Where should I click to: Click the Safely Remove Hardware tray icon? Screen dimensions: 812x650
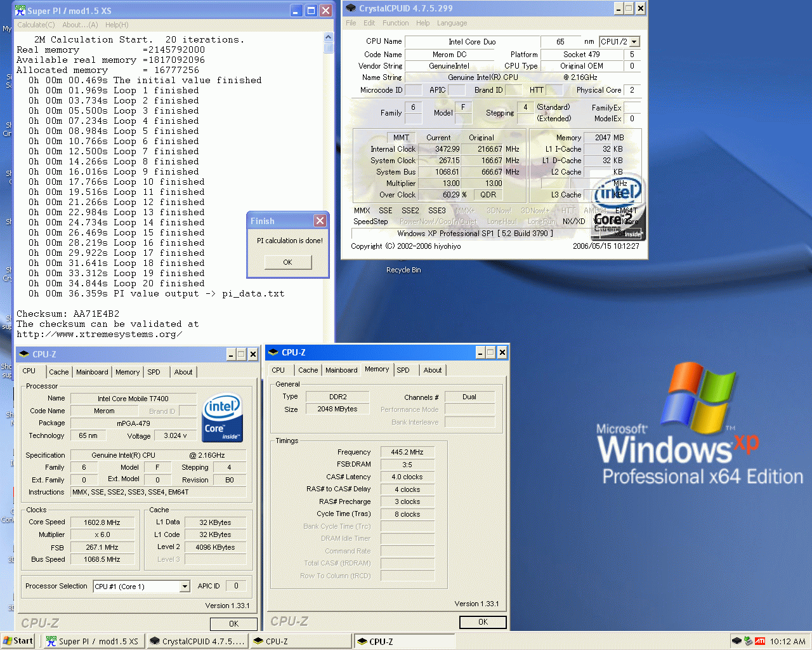749,641
